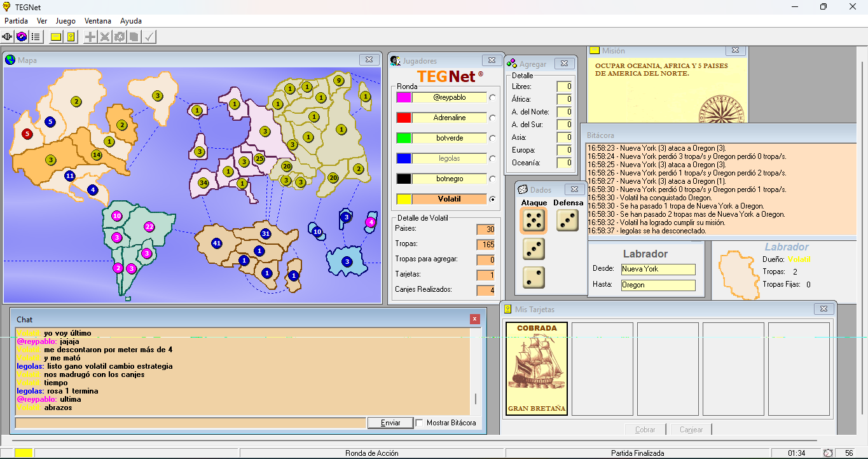Click the bulleted list toolbar icon

[36, 37]
